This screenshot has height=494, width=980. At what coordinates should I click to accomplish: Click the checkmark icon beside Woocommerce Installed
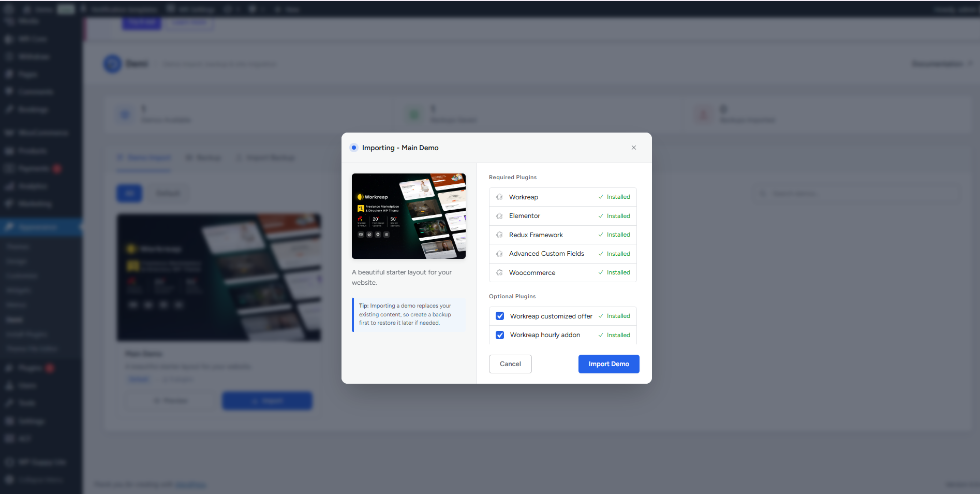point(601,273)
